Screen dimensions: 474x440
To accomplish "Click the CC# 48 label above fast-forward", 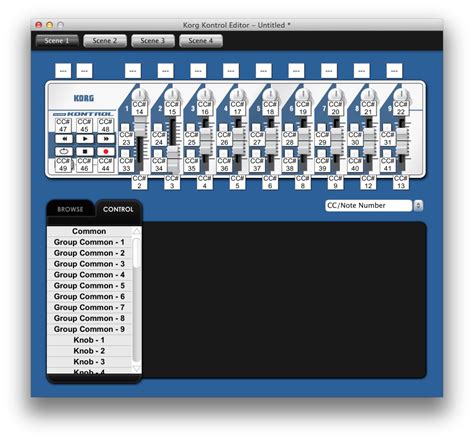I will pyautogui.click(x=106, y=125).
